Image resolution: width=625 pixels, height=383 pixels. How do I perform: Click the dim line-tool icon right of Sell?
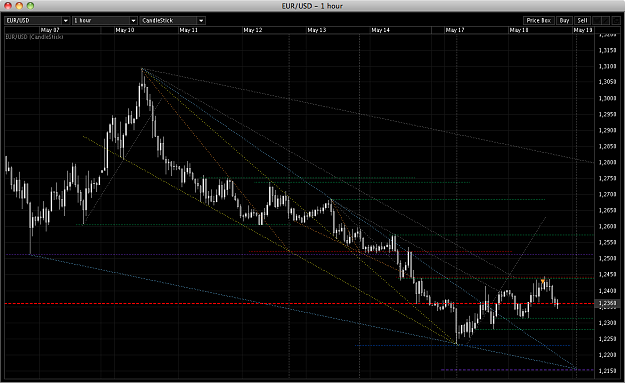(x=606, y=20)
